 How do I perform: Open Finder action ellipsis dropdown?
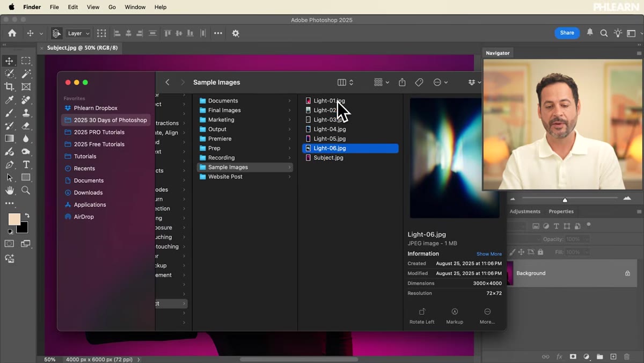point(441,82)
